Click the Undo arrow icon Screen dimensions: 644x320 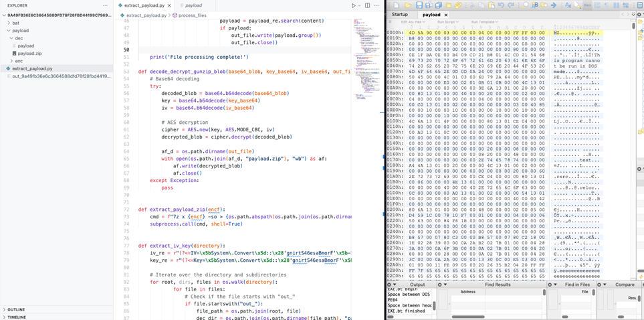(x=501, y=5)
